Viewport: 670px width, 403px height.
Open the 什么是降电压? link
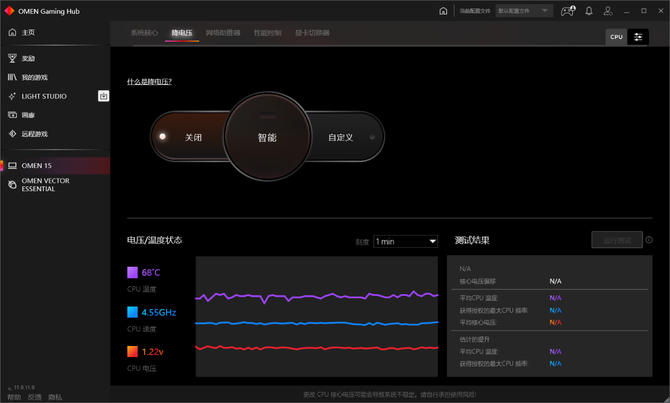coord(149,82)
